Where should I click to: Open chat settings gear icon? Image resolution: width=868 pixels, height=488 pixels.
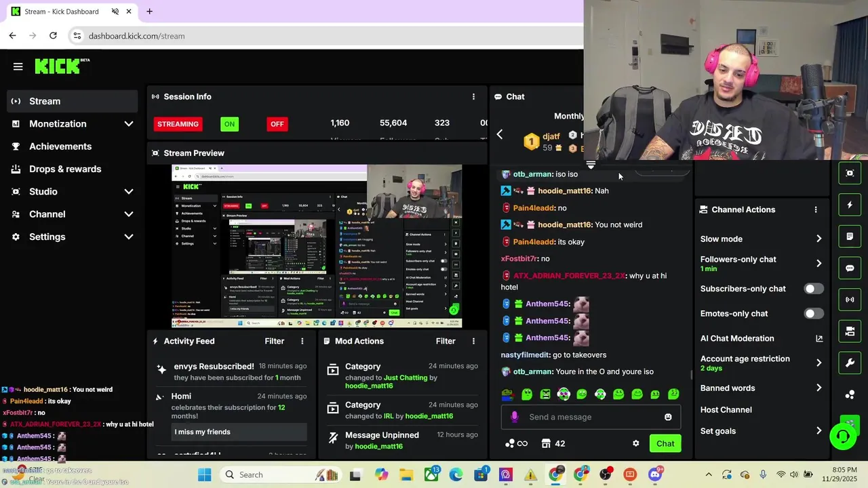(635, 443)
